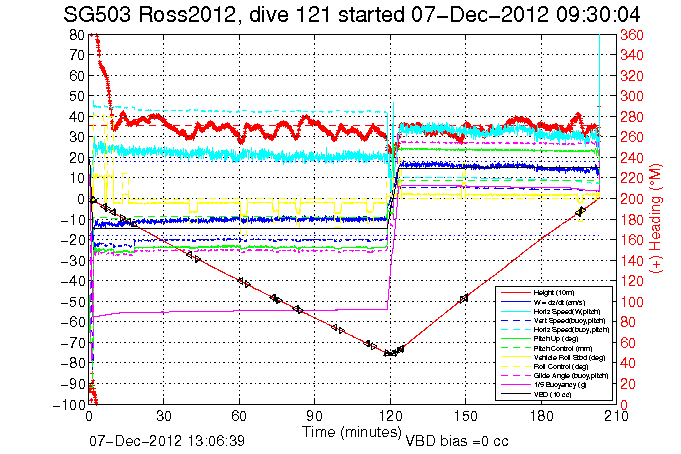Select the 'Pitch Control (mm)' legend entry
Viewport: 681px width, 454px height.
[562, 348]
